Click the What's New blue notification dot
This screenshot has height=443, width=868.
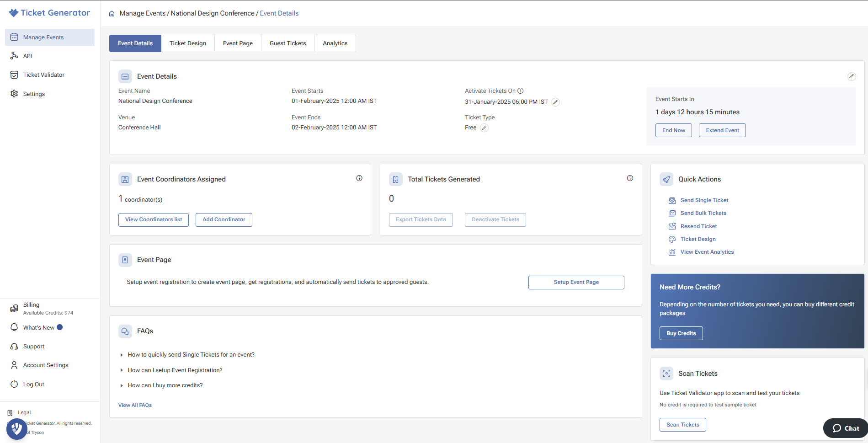[x=59, y=327]
